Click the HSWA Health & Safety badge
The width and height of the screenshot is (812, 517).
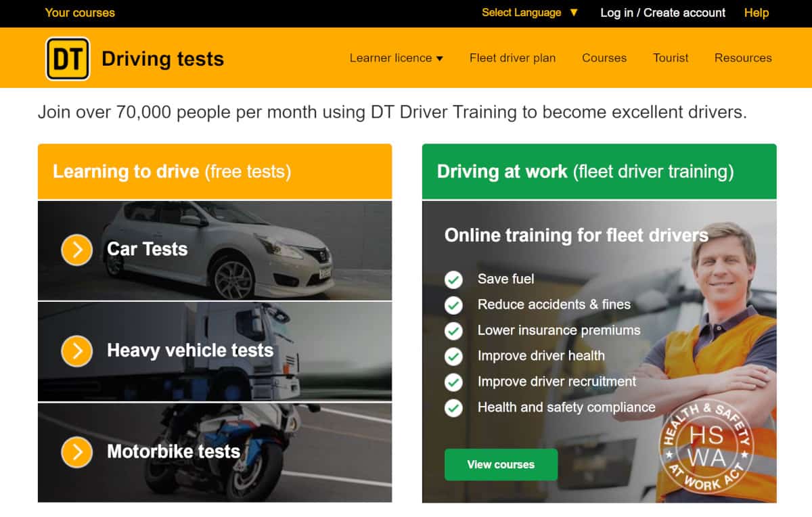(x=706, y=447)
